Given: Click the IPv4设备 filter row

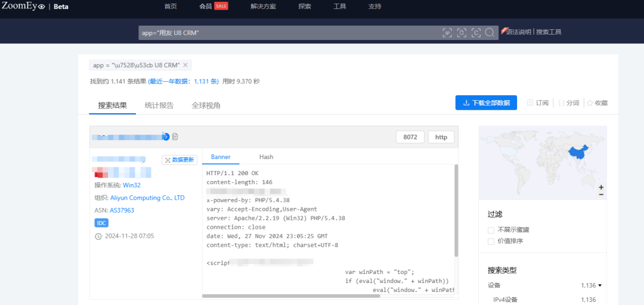Looking at the screenshot, I should click(x=544, y=300).
